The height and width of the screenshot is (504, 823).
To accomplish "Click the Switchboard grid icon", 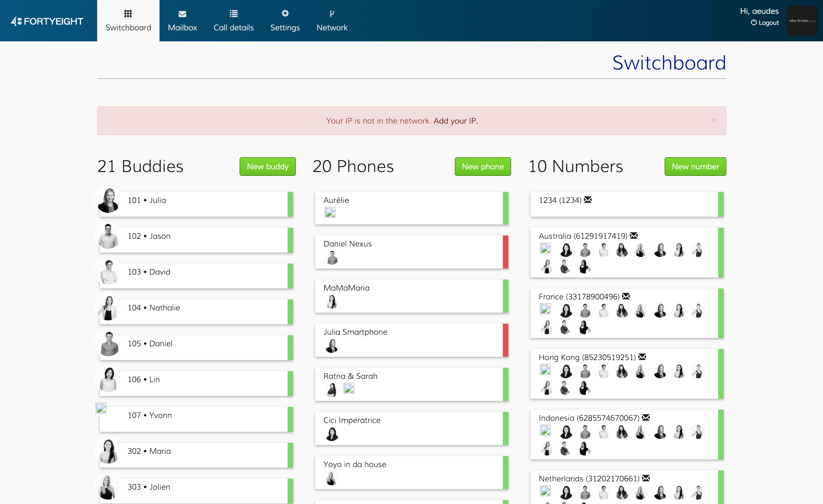I will coord(128,13).
